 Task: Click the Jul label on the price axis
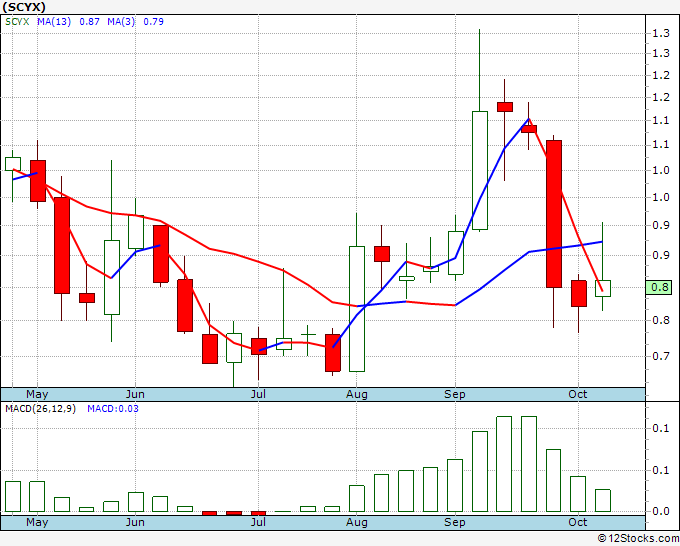coord(258,394)
